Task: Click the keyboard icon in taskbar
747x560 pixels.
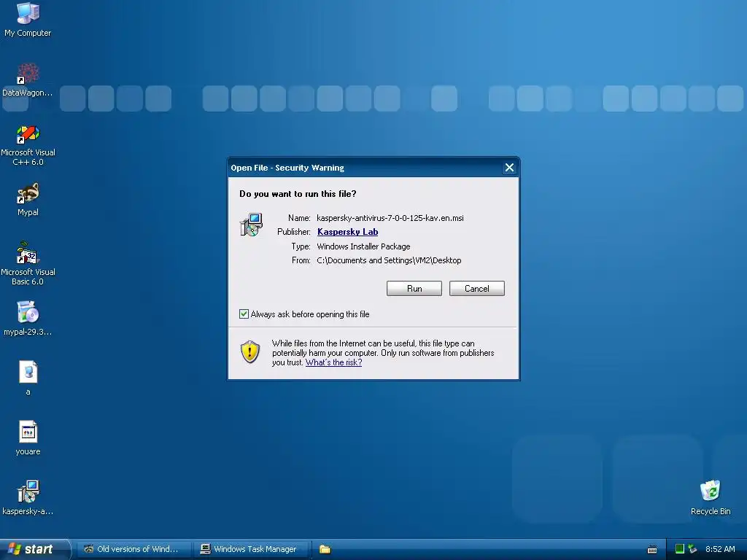Action: (652, 550)
